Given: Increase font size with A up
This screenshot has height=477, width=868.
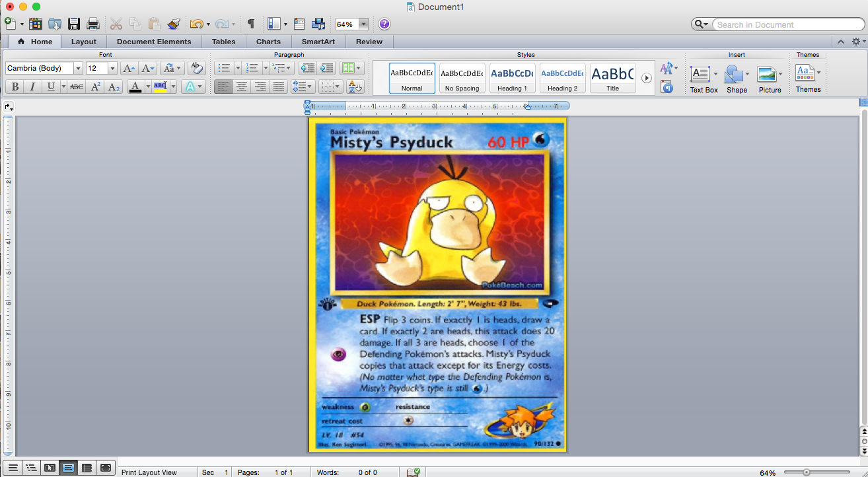Looking at the screenshot, I should click(x=129, y=68).
